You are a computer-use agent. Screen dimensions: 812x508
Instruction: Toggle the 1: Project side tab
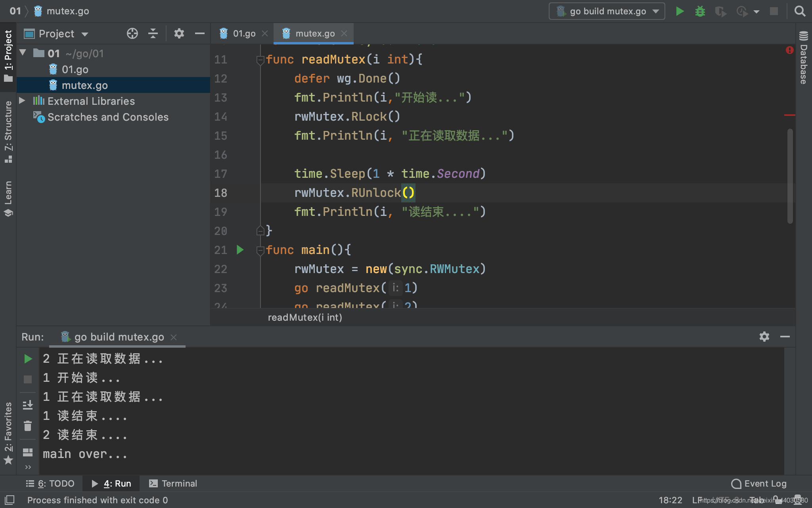pyautogui.click(x=8, y=56)
